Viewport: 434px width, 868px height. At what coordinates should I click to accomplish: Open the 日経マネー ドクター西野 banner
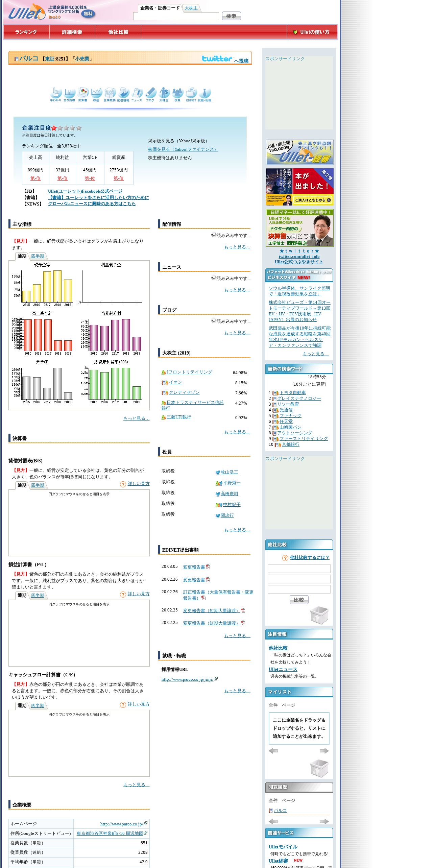point(299,228)
